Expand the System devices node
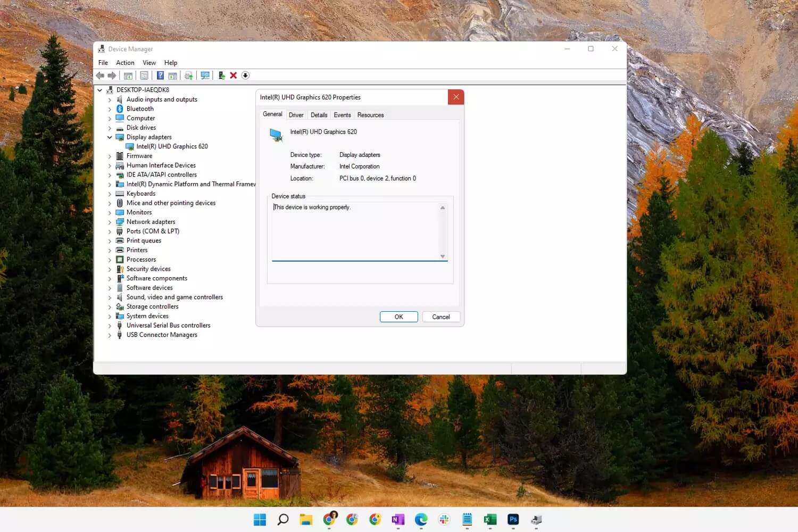The height and width of the screenshot is (532, 798). click(x=110, y=316)
